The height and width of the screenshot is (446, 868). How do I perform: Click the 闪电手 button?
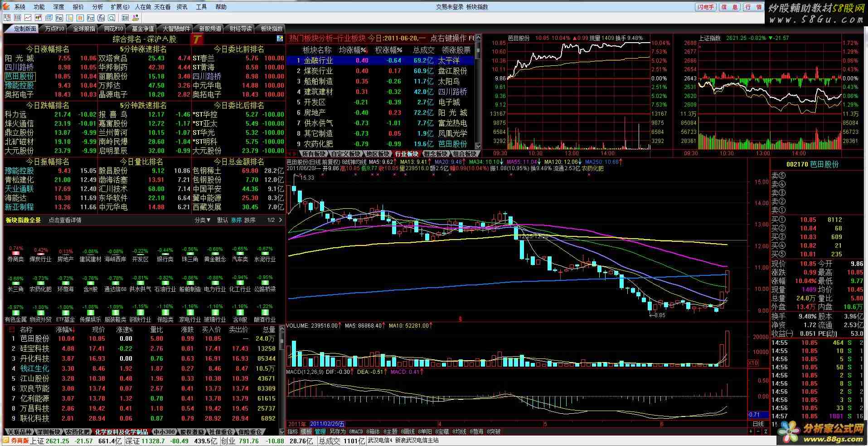pyautogui.click(x=706, y=7)
